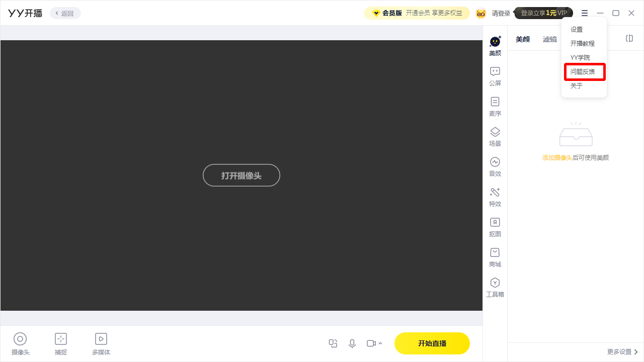This screenshot has width=644, height=362.
Task: Toggle the screen switch icon in bottom bar
Action: point(333,343)
